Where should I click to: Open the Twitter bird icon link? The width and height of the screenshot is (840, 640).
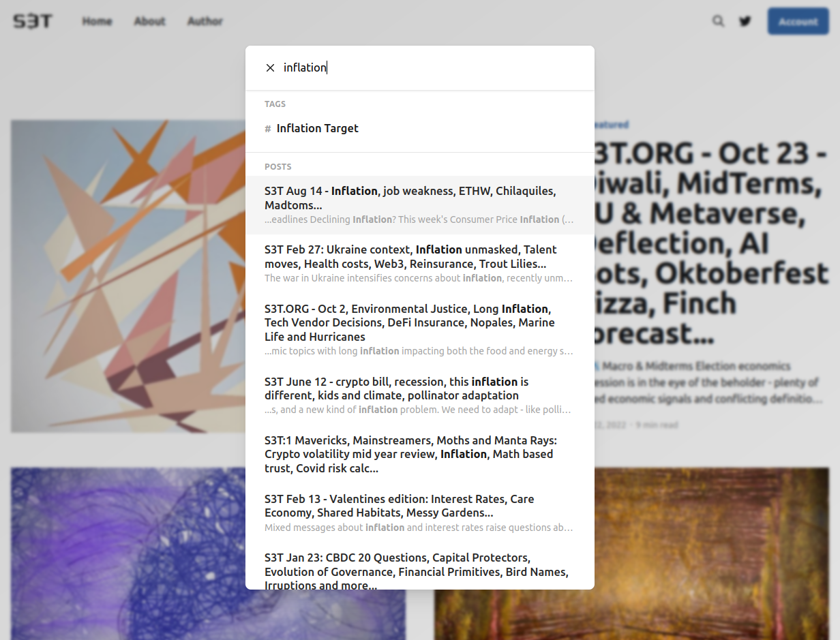745,21
